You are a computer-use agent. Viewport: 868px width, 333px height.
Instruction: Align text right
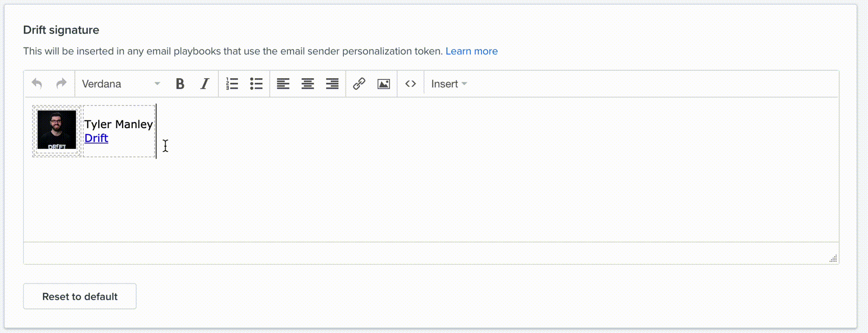tap(332, 84)
